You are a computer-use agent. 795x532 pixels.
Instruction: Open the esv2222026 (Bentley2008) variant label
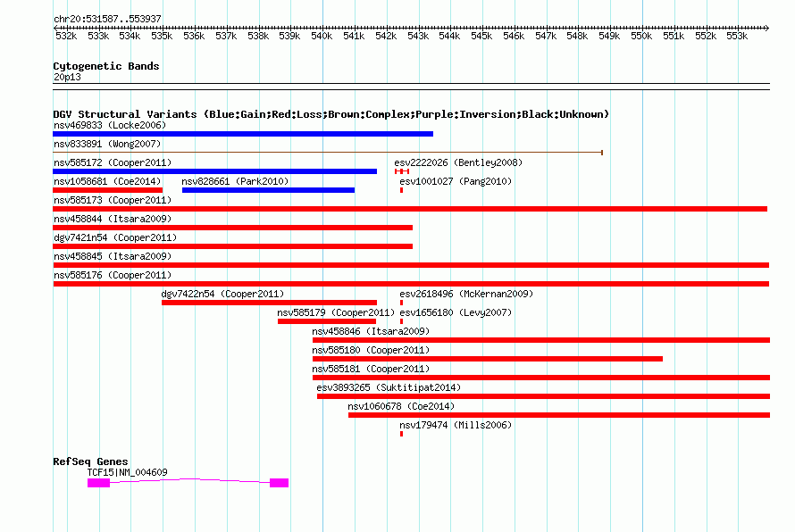(x=458, y=162)
